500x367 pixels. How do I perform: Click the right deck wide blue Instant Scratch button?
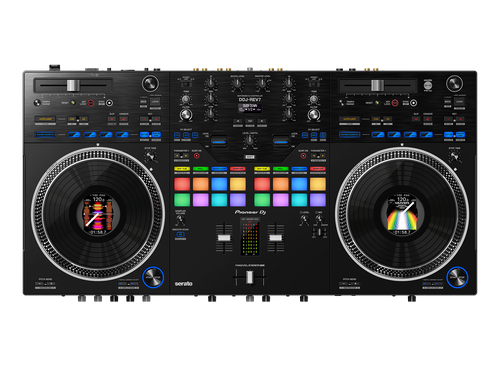350,135
